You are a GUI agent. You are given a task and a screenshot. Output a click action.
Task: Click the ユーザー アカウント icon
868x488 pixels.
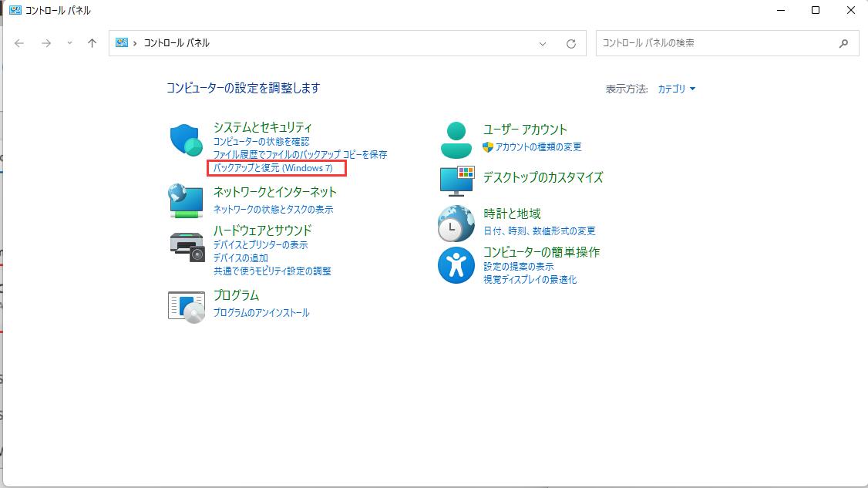[456, 139]
